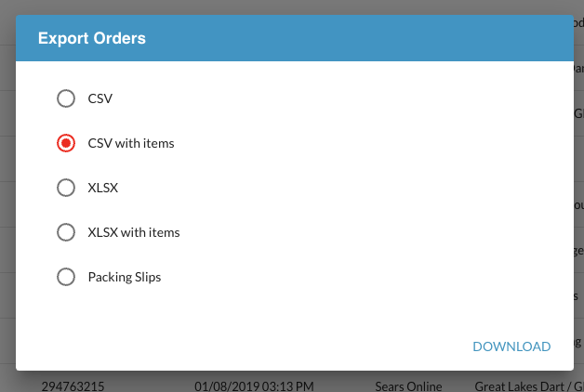
Task: Click the 'CSV with items' label text
Action: (x=131, y=143)
